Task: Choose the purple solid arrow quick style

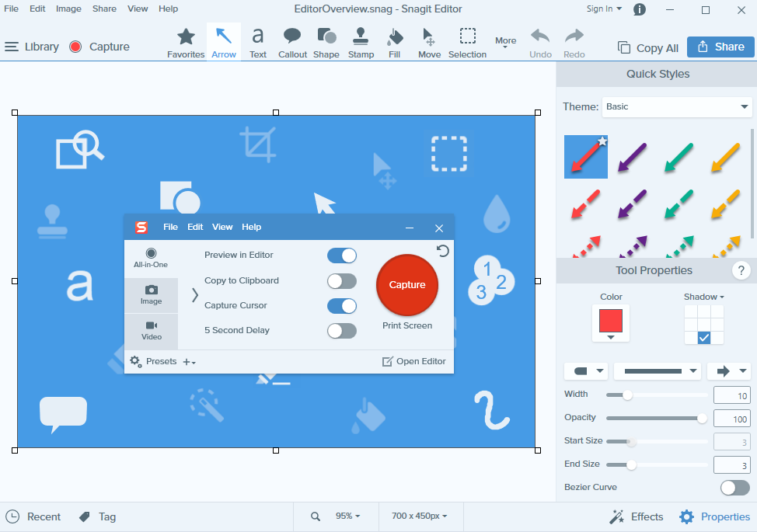Action: click(632, 157)
